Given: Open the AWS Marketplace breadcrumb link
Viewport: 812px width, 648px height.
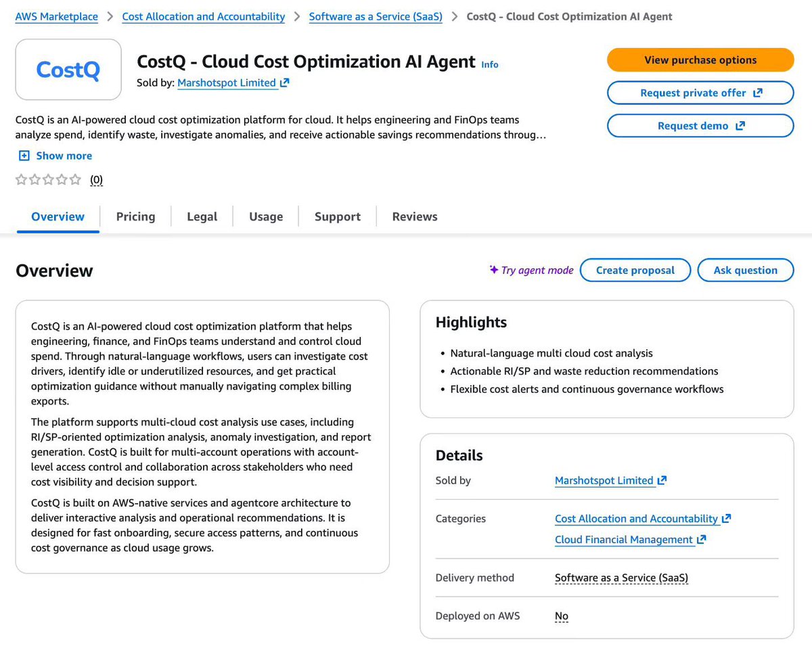Looking at the screenshot, I should click(x=57, y=16).
